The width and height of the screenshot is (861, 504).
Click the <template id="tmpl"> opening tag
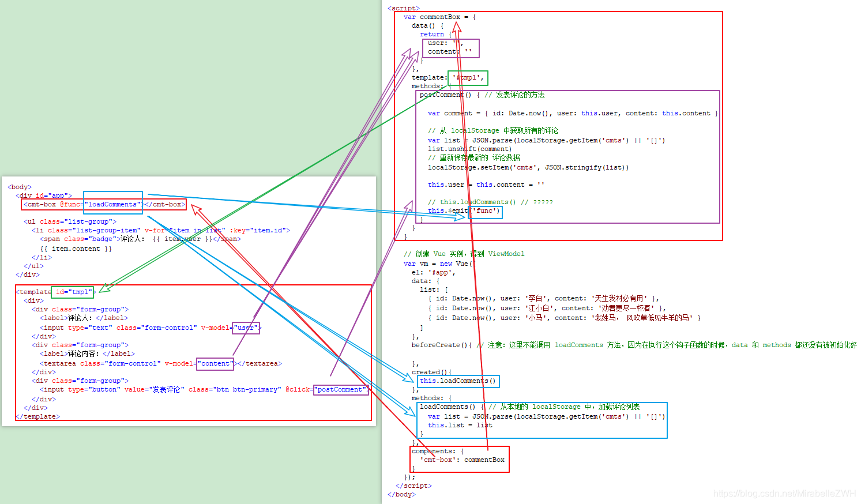click(56, 292)
